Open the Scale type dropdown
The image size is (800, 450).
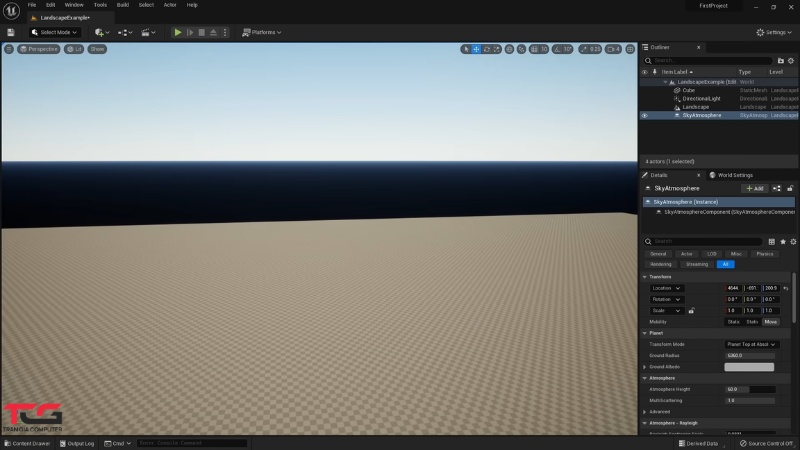[x=666, y=311]
